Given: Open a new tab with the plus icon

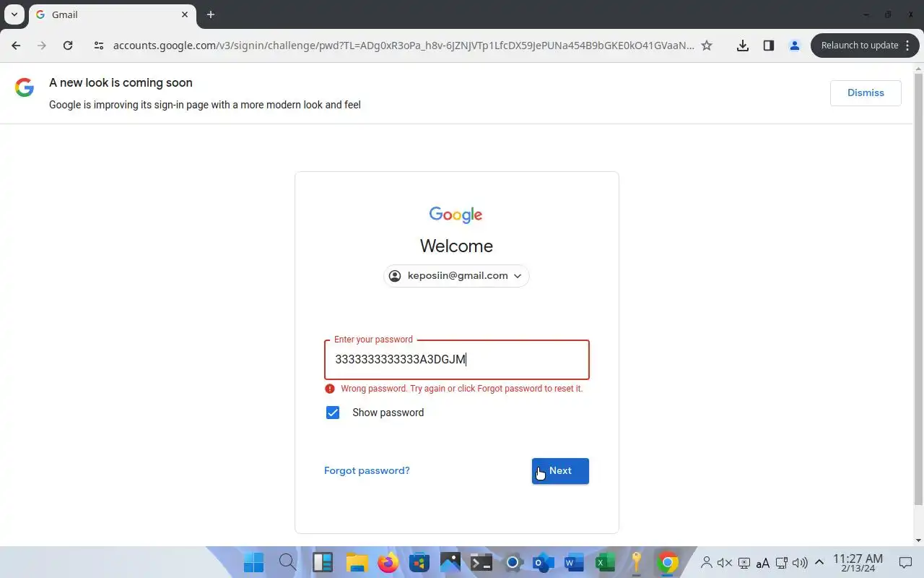Looking at the screenshot, I should [211, 14].
